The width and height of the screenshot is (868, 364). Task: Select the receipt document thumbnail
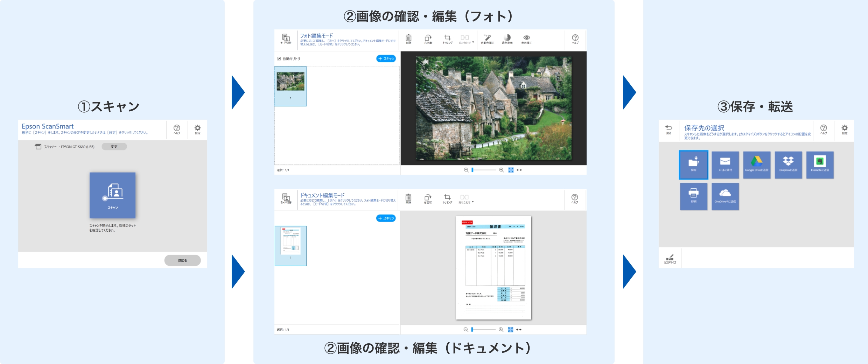(x=290, y=246)
